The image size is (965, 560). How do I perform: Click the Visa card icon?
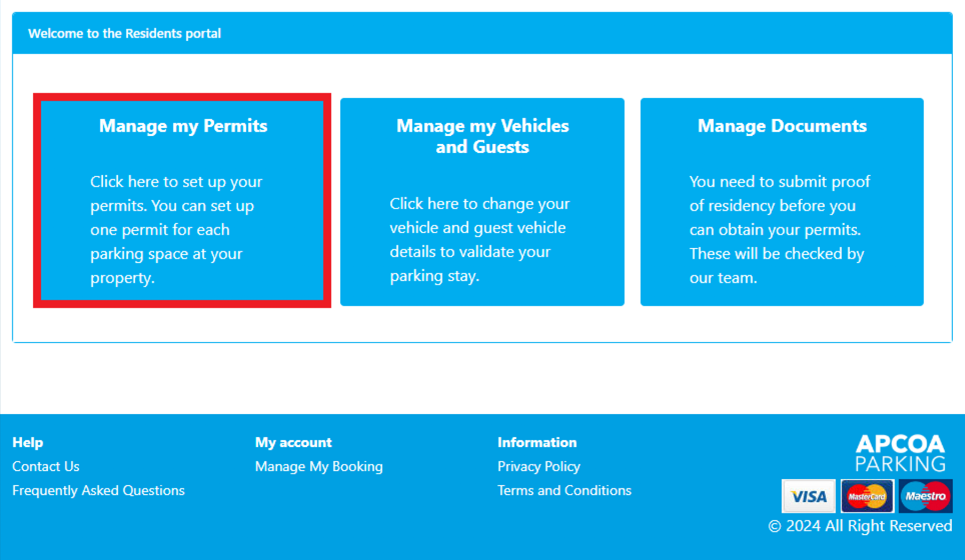click(808, 496)
